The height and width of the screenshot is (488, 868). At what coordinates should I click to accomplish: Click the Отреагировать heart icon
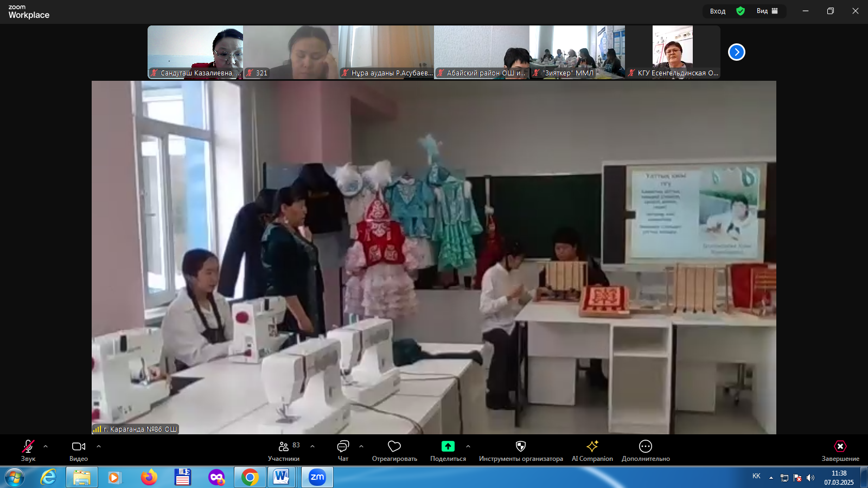(394, 447)
